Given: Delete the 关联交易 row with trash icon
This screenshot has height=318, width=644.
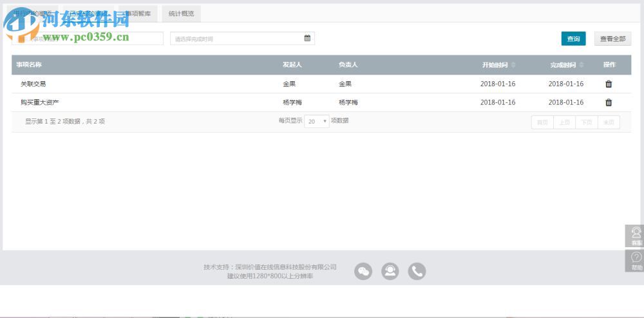Looking at the screenshot, I should [609, 84].
